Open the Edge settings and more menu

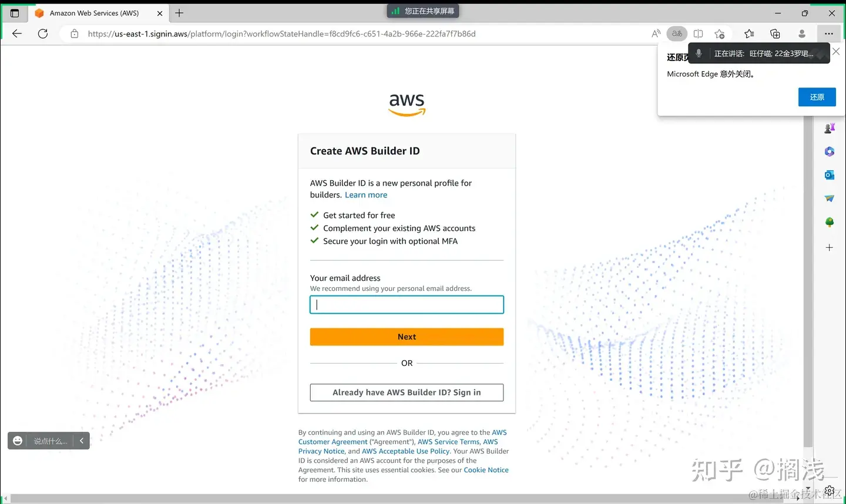click(x=829, y=33)
